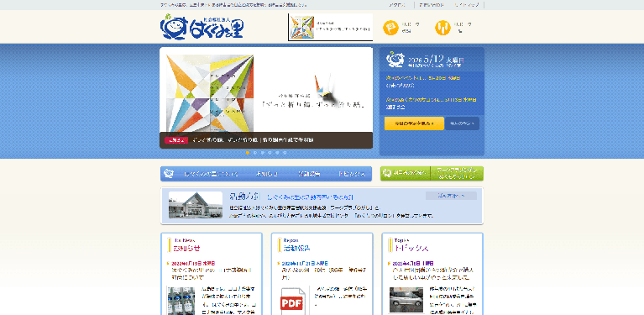
Task: Select the third carousel dot
Action: tap(263, 152)
